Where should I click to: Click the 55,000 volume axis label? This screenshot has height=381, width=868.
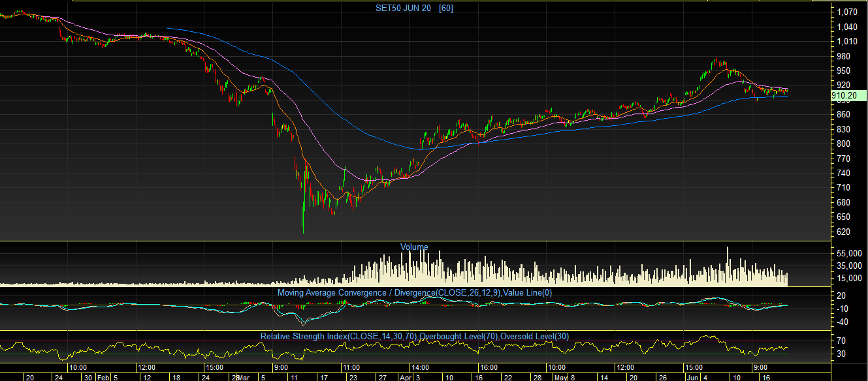[x=849, y=253]
